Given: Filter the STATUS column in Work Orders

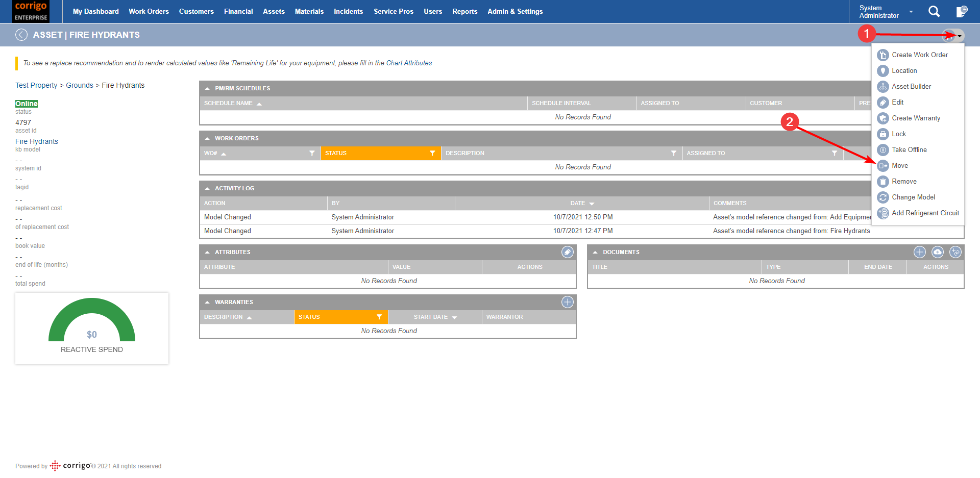Looking at the screenshot, I should 432,153.
